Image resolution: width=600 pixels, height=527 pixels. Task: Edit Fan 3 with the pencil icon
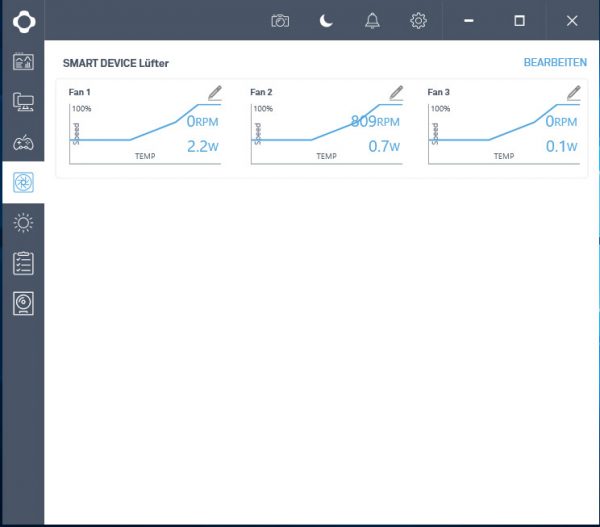pos(574,93)
